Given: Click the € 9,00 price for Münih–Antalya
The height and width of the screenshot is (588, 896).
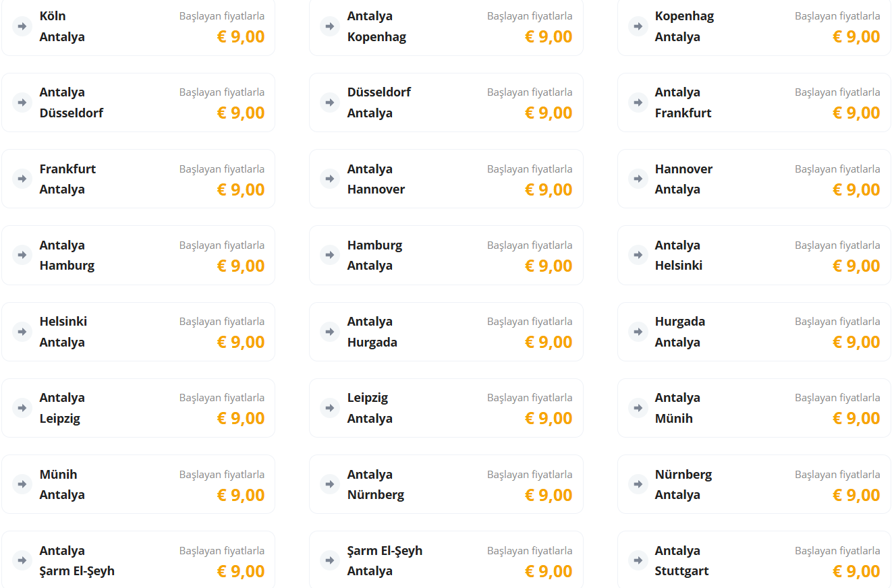Looking at the screenshot, I should pos(241,495).
